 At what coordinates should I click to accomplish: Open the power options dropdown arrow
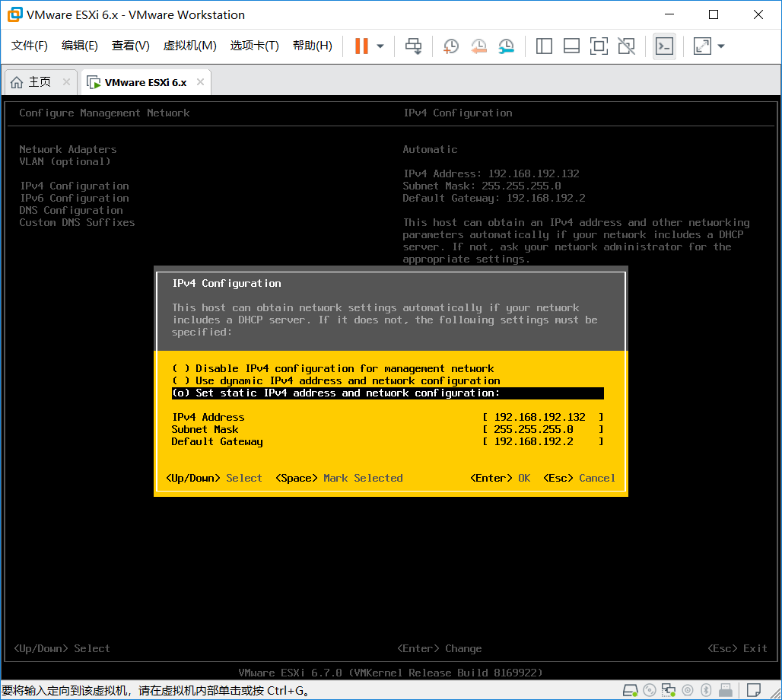click(380, 46)
